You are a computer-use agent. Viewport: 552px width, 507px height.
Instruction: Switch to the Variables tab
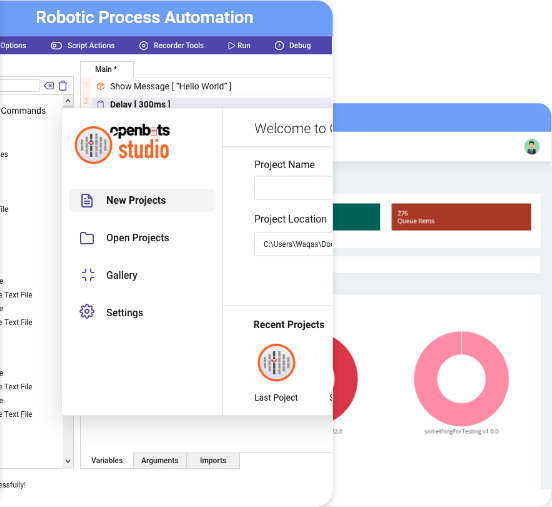107,461
